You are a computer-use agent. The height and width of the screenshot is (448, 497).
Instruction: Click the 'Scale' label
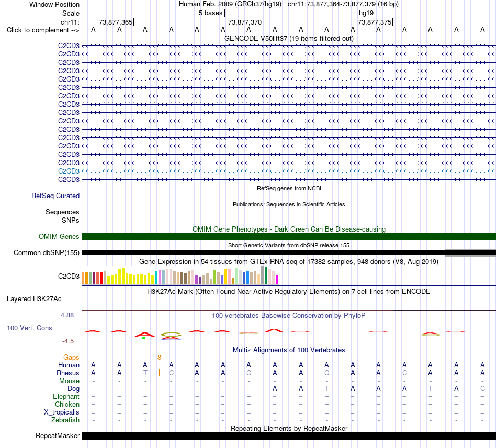click(x=71, y=13)
